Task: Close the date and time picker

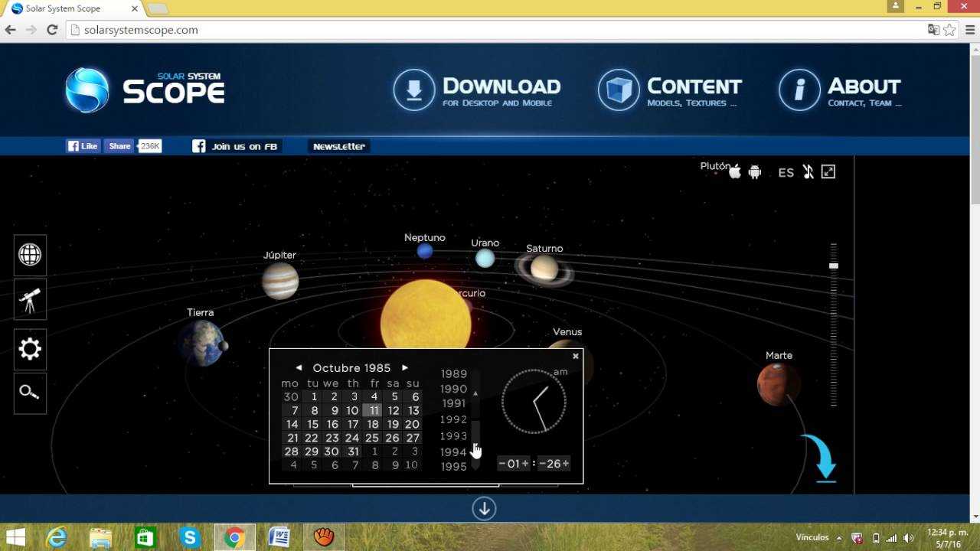Action: 576,356
